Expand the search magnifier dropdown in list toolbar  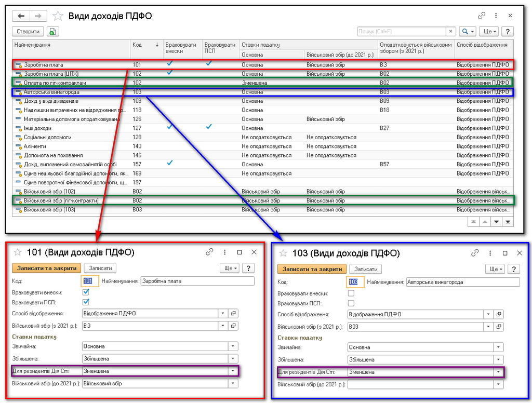point(468,32)
